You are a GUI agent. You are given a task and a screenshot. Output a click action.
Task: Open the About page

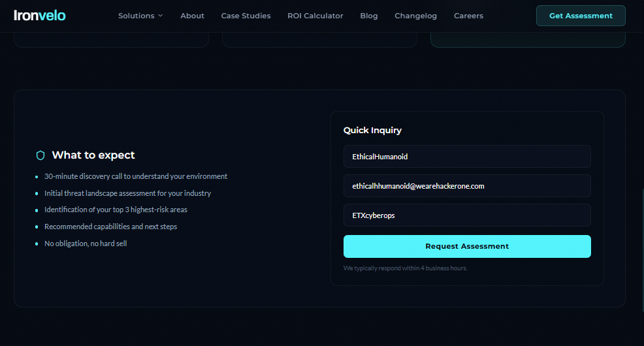tap(192, 16)
